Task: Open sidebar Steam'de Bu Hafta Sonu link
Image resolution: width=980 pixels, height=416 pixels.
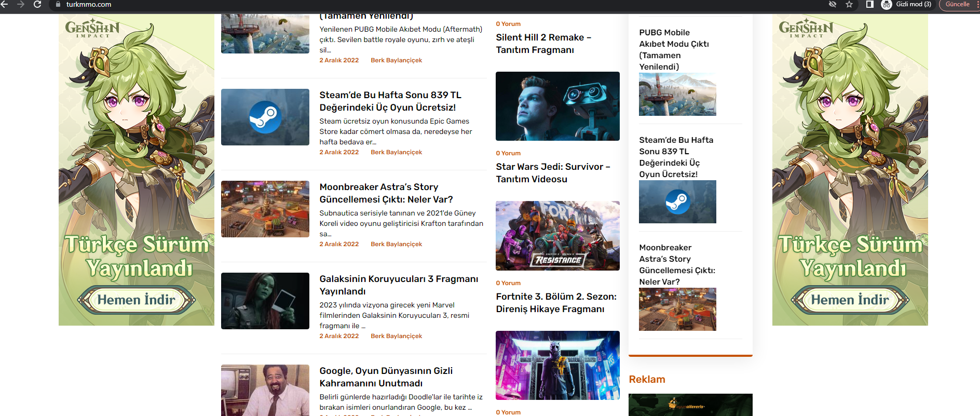Action: click(x=676, y=157)
